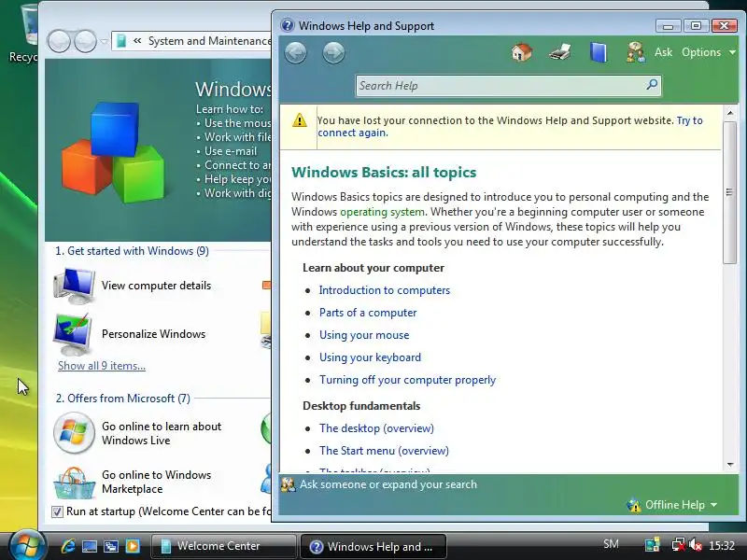
Task: Go back in Help and Support
Action: [295, 52]
